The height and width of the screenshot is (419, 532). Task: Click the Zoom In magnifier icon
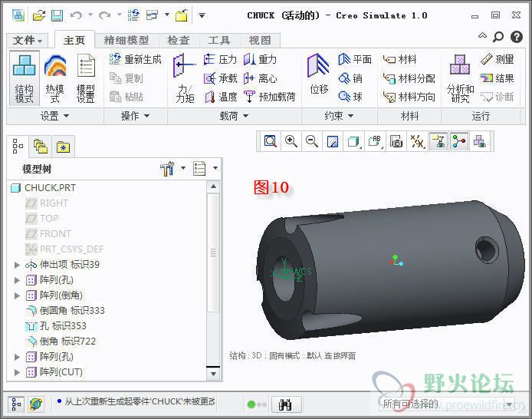291,141
